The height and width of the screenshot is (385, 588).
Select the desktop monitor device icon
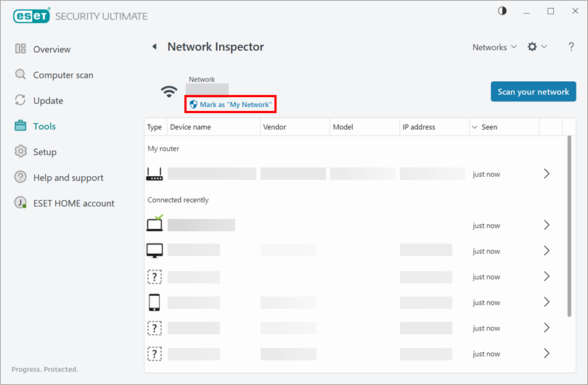point(155,251)
